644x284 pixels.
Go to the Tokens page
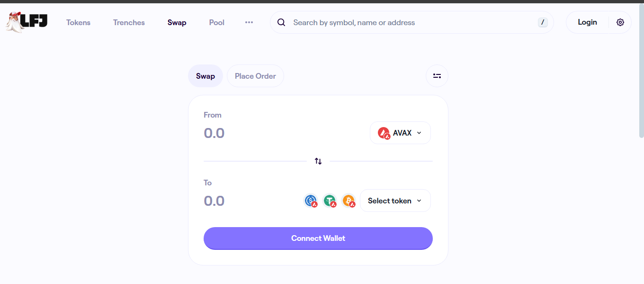coord(78,22)
